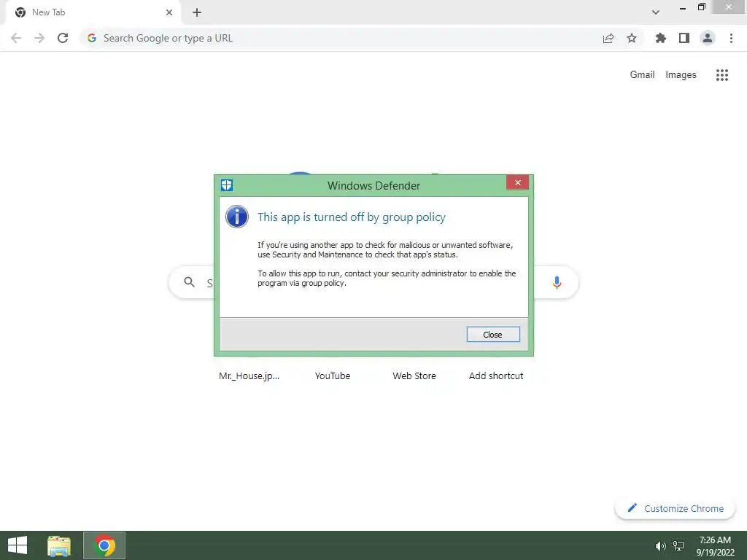Open the Mr._House.jp... shortcut

(x=249, y=376)
